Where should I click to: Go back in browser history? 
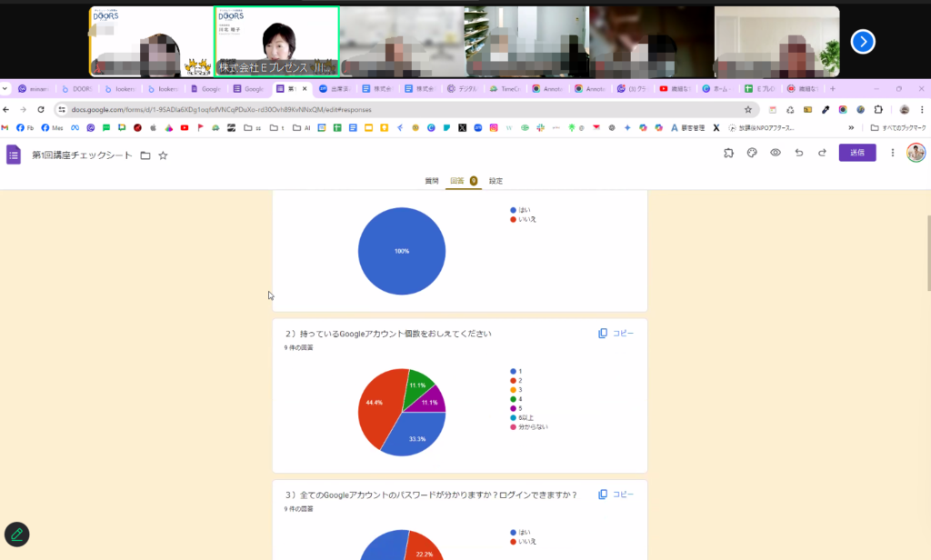point(6,109)
